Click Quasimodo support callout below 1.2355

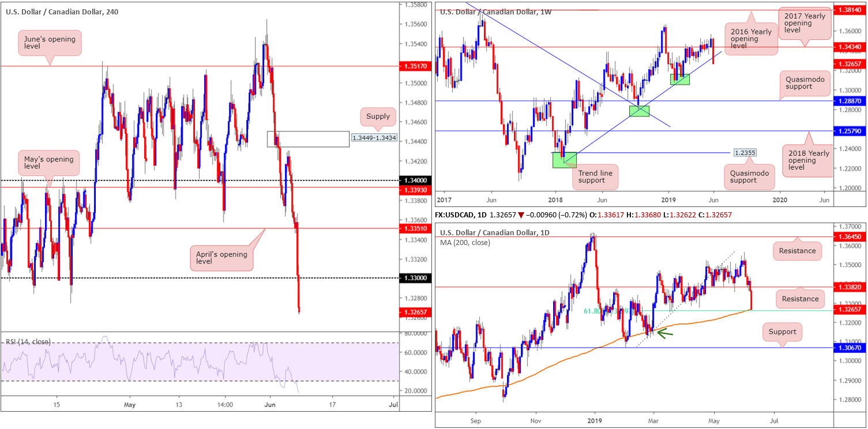coord(750,176)
